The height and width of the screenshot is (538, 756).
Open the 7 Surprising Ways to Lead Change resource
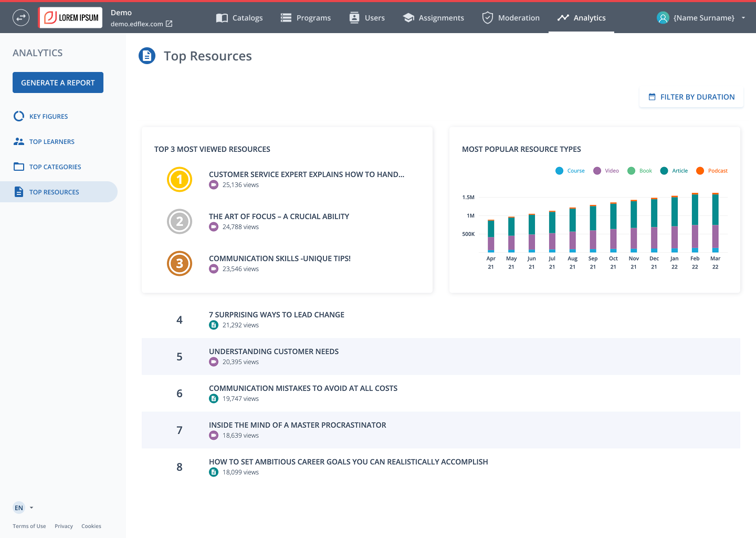click(277, 315)
